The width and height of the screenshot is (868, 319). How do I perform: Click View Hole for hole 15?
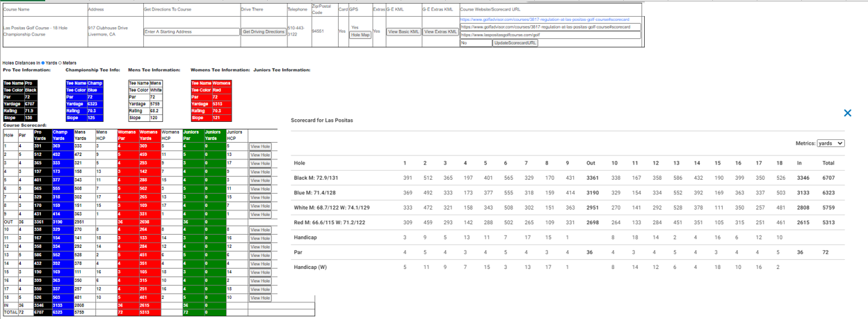pos(260,272)
